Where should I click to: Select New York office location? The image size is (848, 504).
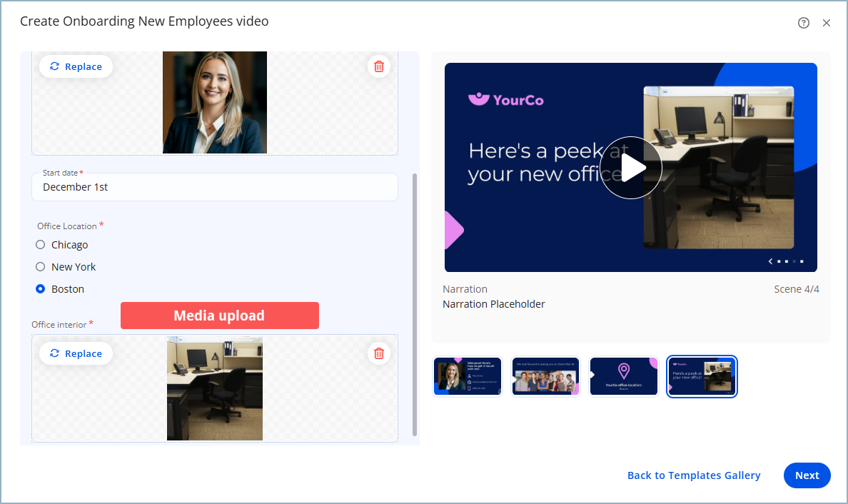click(x=40, y=267)
